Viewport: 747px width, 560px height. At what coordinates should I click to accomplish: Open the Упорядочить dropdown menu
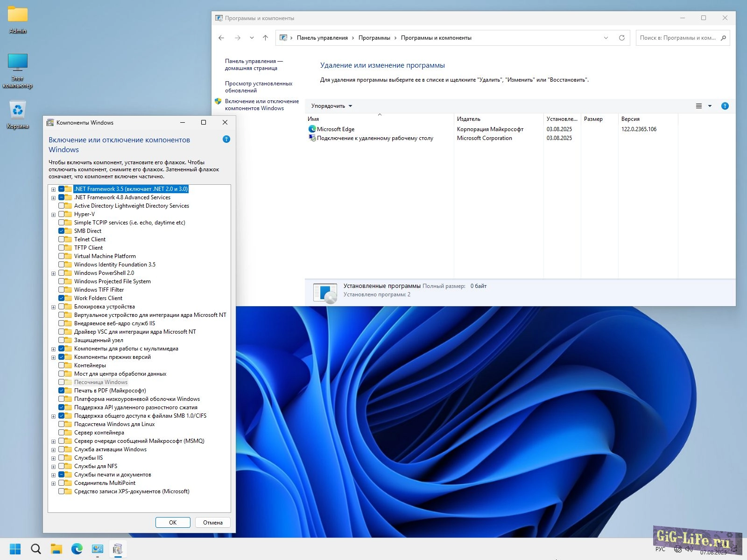click(331, 106)
